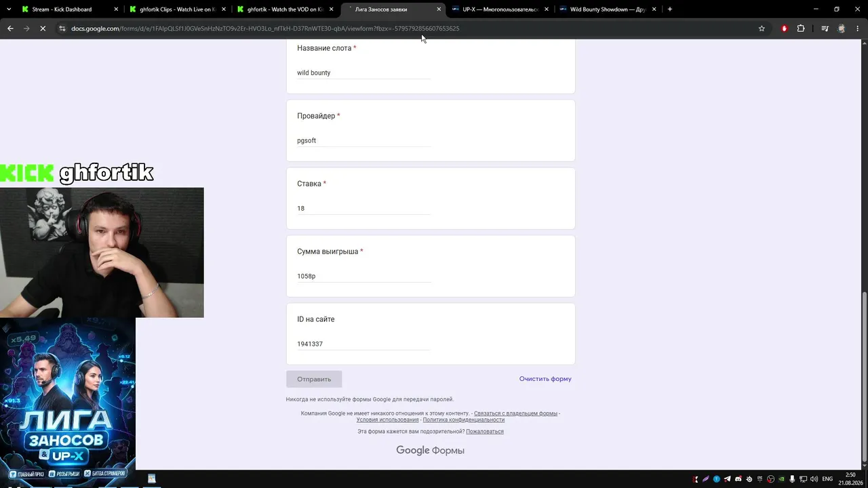This screenshot has height=488, width=868.
Task: Click the Главный приз banner button
Action: [27, 474]
